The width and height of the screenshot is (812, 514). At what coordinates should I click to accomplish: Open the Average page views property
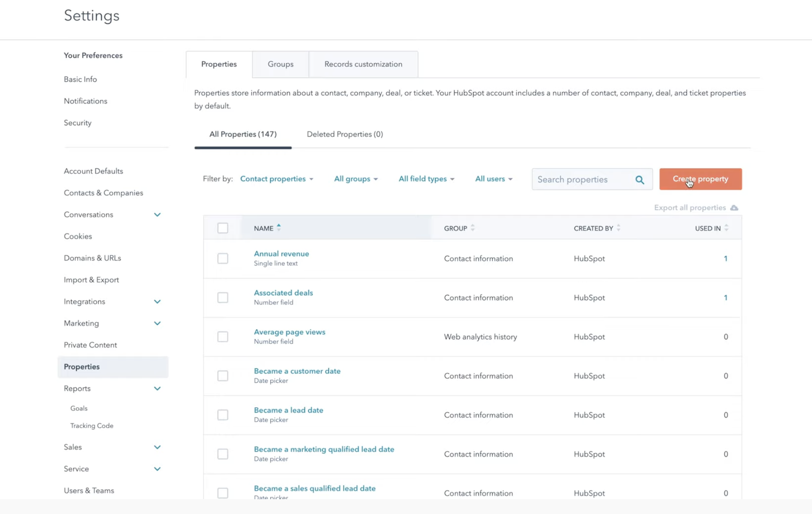tap(289, 332)
